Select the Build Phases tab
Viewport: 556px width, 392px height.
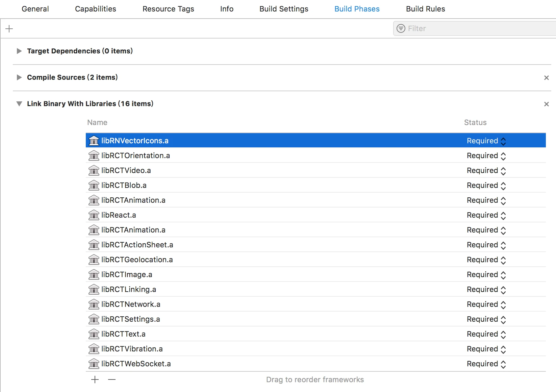click(357, 9)
